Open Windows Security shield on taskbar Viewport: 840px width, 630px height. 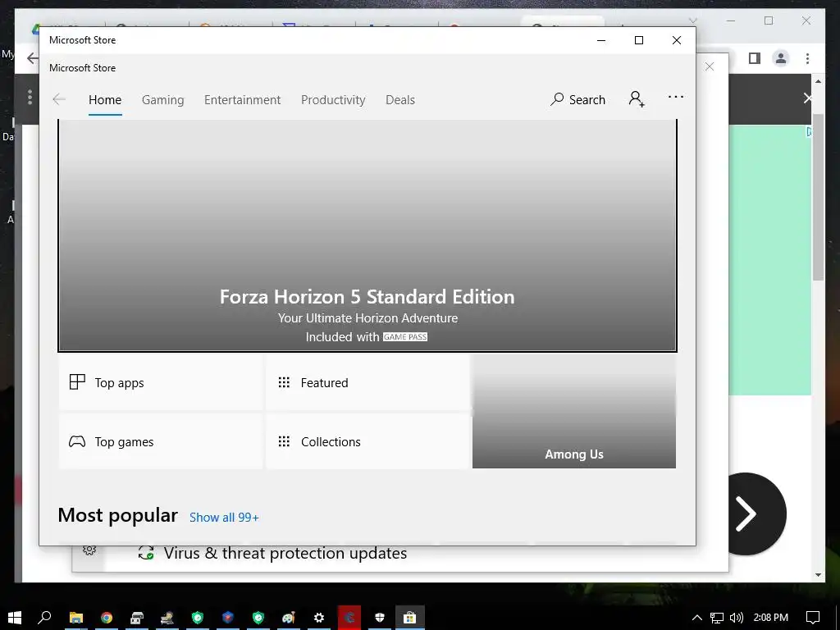pos(379,618)
